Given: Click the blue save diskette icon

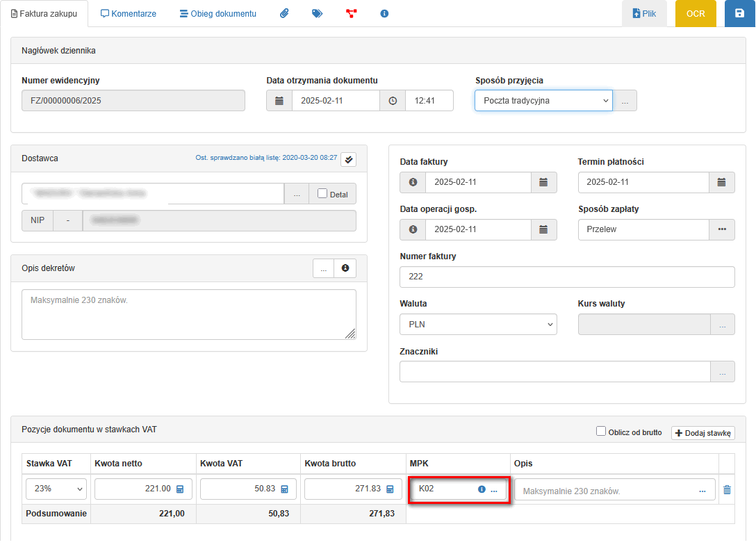Looking at the screenshot, I should 739,13.
